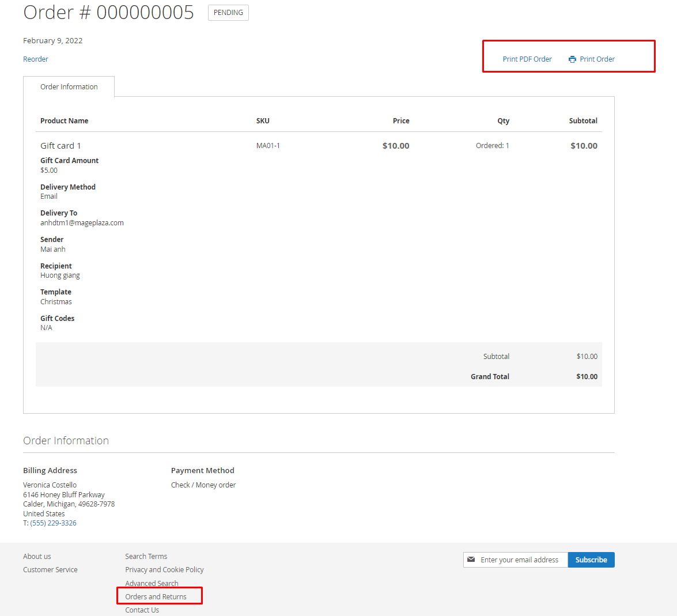Viewport: 677px width, 616px height.
Task: Open the Search Terms footer link
Action: coord(146,557)
